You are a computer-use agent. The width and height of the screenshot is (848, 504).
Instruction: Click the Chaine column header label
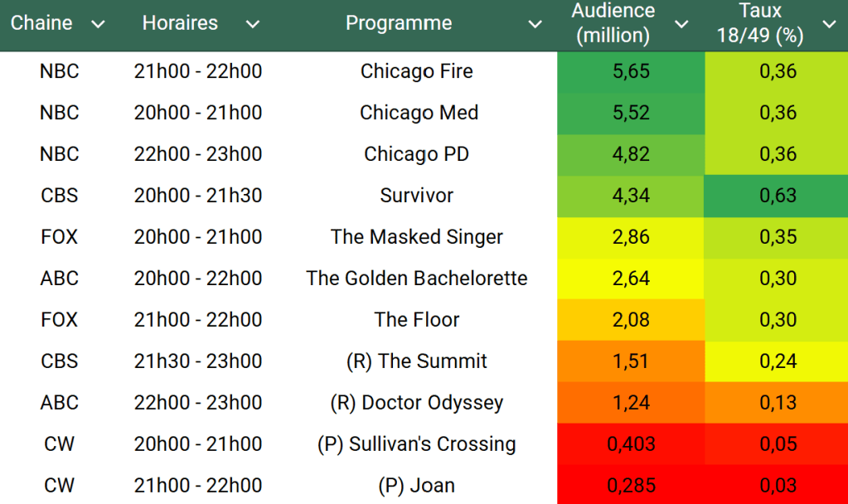41,23
